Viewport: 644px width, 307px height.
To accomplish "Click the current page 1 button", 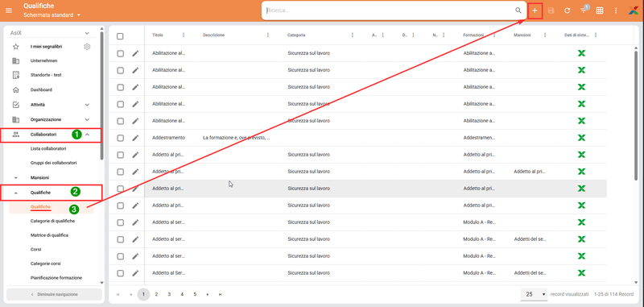I will (x=143, y=294).
